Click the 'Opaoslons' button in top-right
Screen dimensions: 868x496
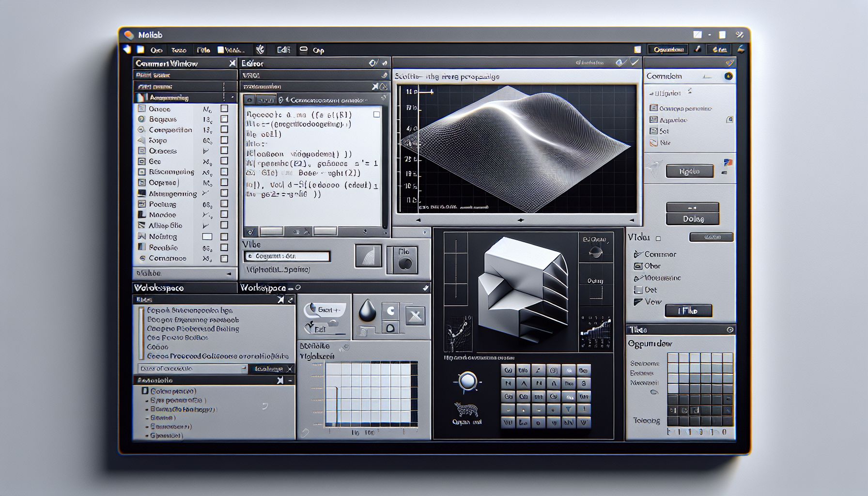(x=668, y=49)
